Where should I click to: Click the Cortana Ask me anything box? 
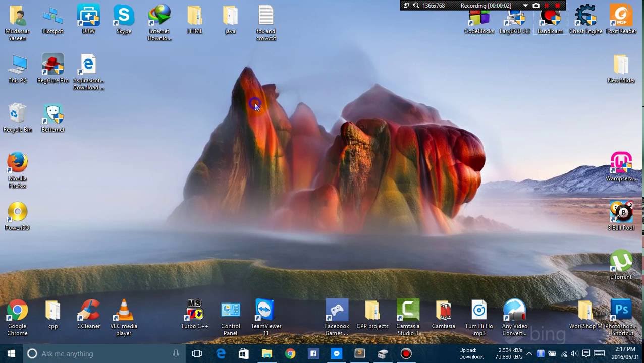point(103,353)
